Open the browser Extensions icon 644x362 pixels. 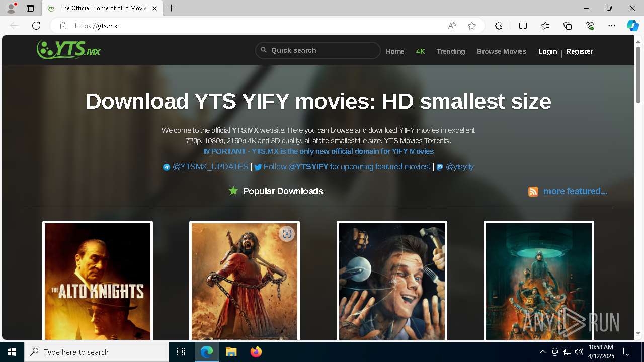(499, 26)
